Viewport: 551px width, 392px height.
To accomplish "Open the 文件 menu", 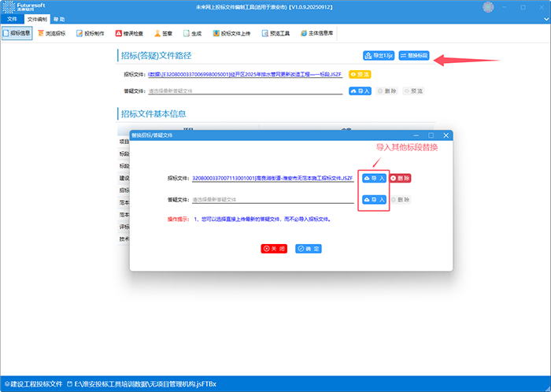I will pyautogui.click(x=12, y=18).
